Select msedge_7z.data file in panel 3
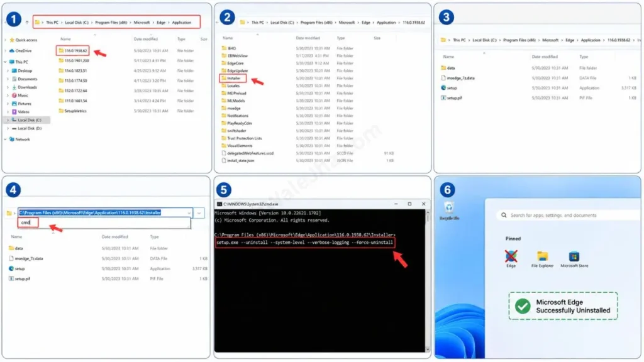644x362 pixels. [x=458, y=78]
